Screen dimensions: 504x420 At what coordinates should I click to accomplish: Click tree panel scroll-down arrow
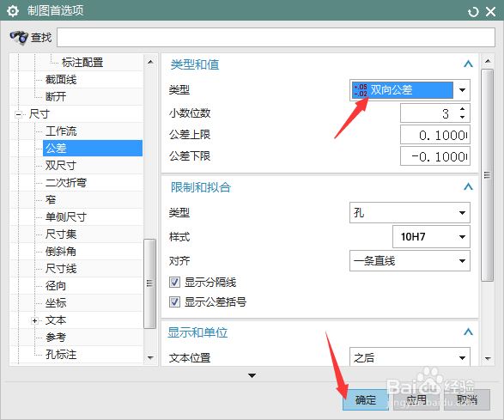pos(150,357)
